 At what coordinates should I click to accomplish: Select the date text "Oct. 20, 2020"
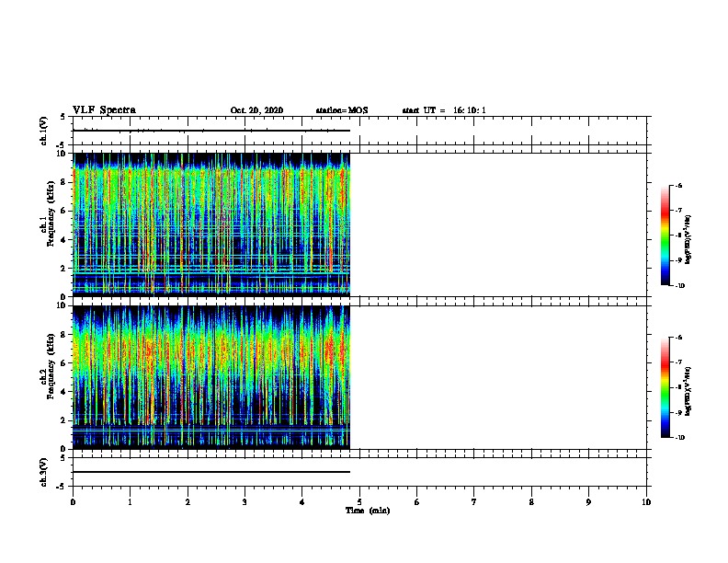click(256, 110)
